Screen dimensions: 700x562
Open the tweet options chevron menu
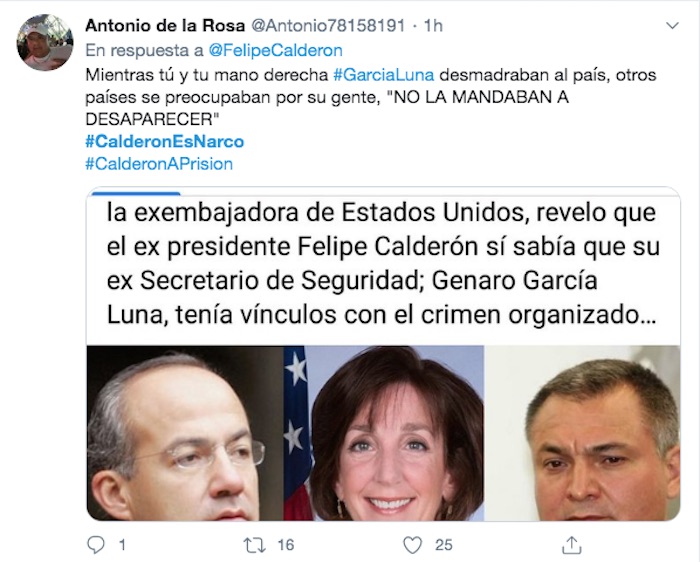pos(672,26)
